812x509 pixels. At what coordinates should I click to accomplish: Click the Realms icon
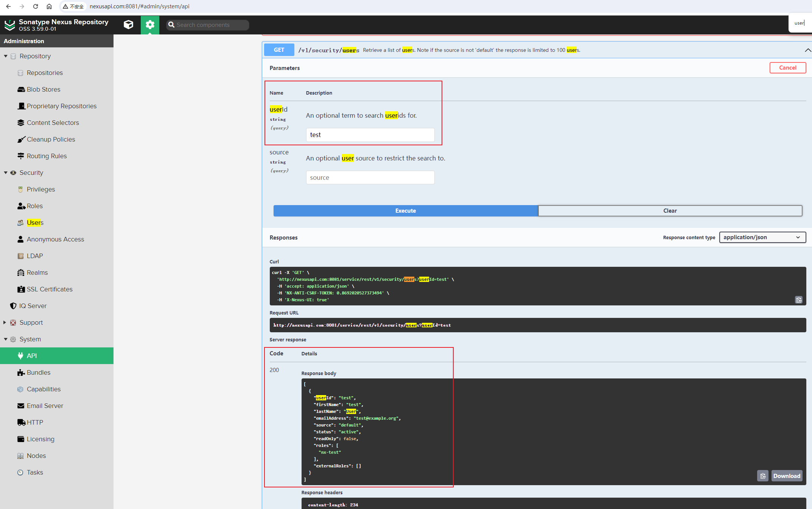click(21, 272)
